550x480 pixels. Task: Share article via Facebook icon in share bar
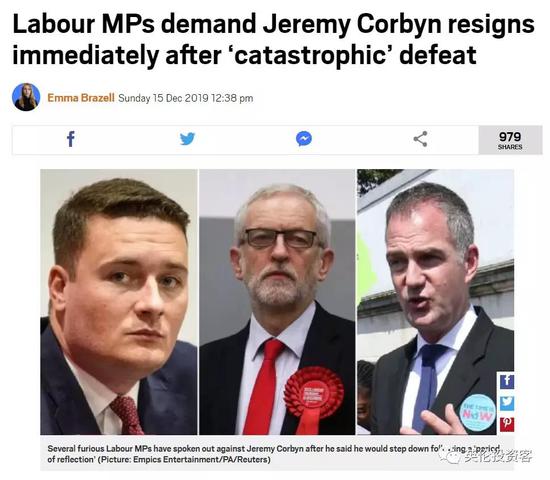pyautogui.click(x=71, y=139)
